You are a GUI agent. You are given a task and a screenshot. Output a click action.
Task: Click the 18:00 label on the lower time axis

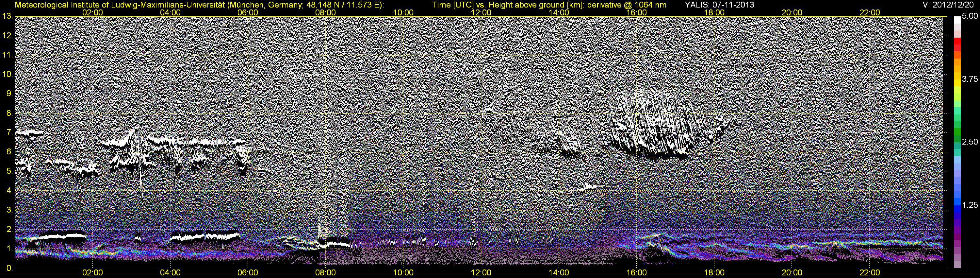coord(714,273)
